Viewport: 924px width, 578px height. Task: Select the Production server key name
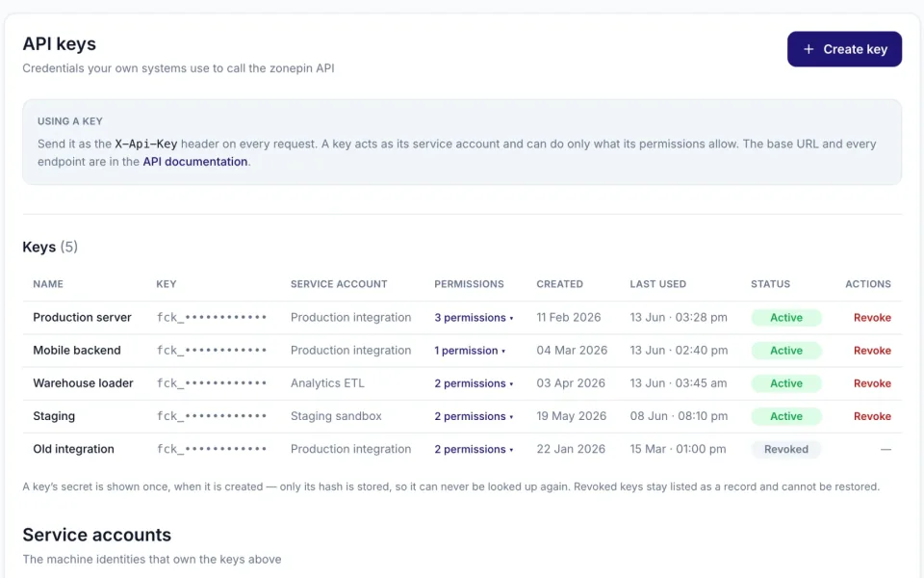click(x=82, y=317)
